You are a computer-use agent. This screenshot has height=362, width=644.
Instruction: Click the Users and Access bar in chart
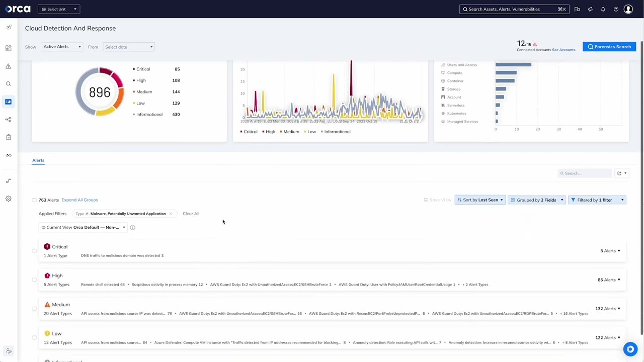(x=513, y=64)
